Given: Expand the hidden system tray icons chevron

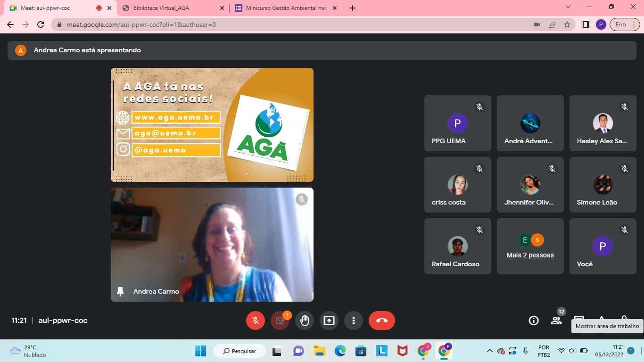Looking at the screenshot, I should click(490, 351).
